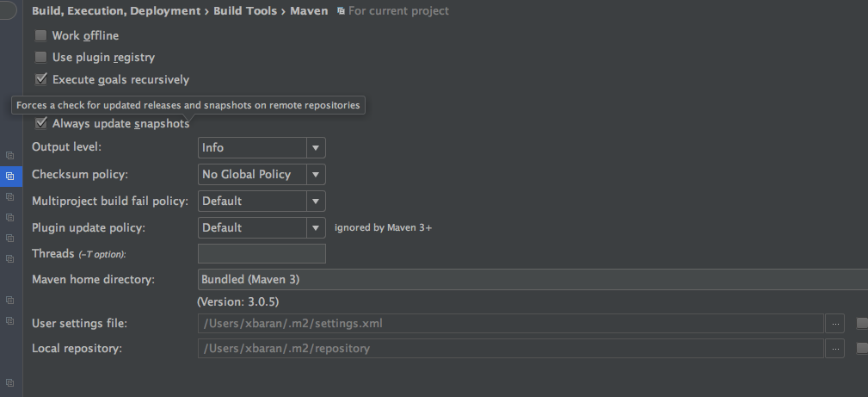Screen dimensions: 868x397
Task: Expand the Checksum policy combo box
Action: tap(262, 175)
